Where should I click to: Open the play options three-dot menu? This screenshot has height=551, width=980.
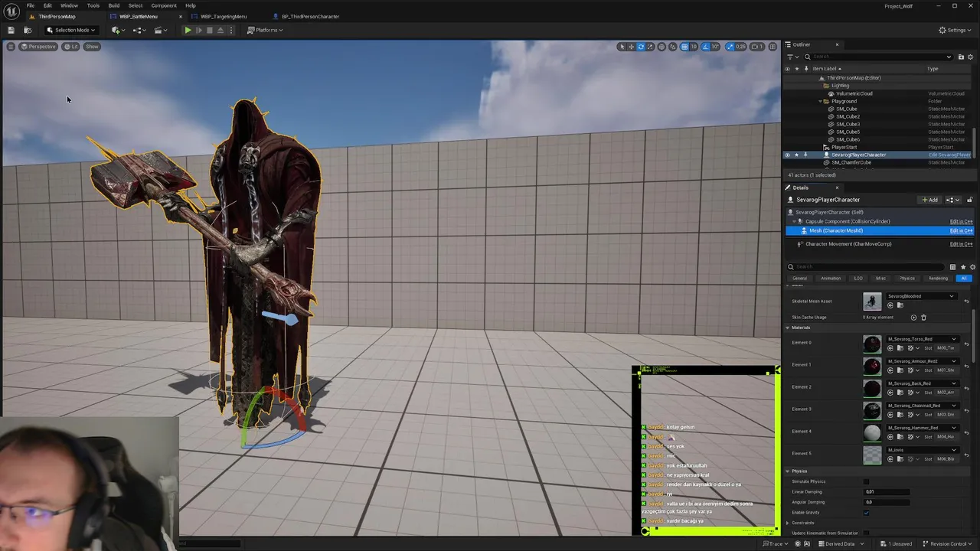tap(230, 30)
